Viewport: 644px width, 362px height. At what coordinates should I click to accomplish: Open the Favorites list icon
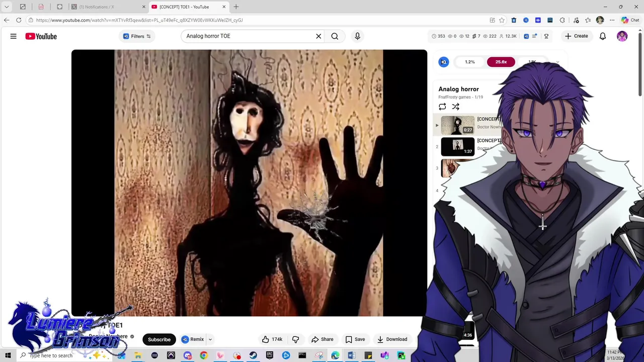(x=588, y=20)
